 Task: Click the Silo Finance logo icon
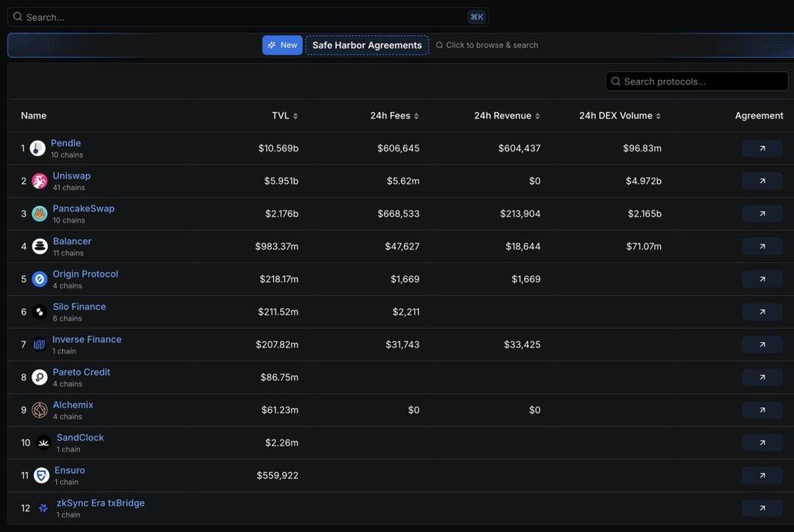pos(39,312)
